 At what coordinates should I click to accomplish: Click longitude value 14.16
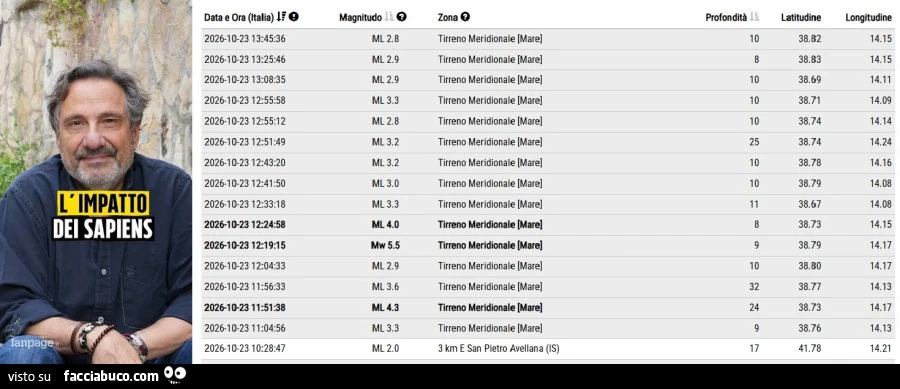[x=880, y=163]
